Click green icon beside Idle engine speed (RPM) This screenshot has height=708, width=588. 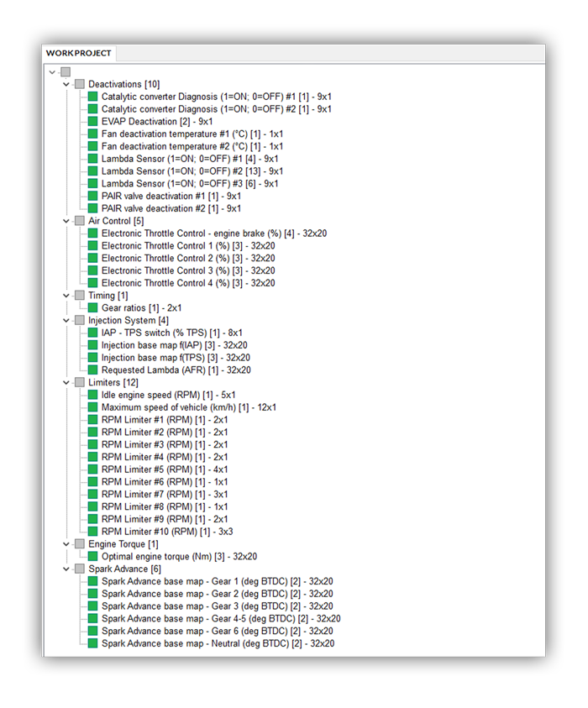[93, 395]
